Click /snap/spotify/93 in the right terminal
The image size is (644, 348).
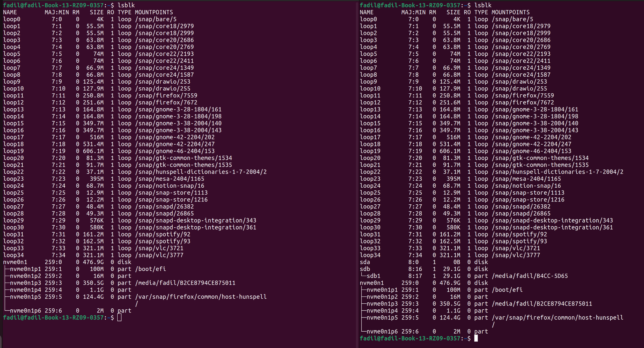coord(519,241)
